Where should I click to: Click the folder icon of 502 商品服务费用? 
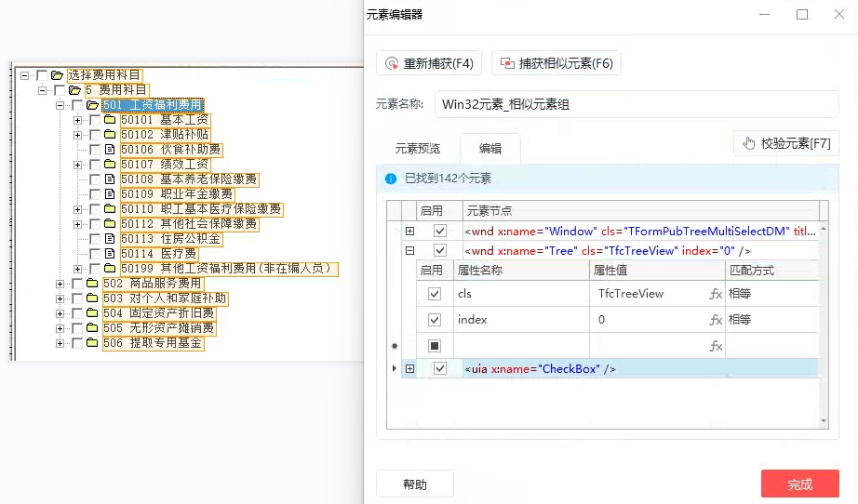pos(92,284)
